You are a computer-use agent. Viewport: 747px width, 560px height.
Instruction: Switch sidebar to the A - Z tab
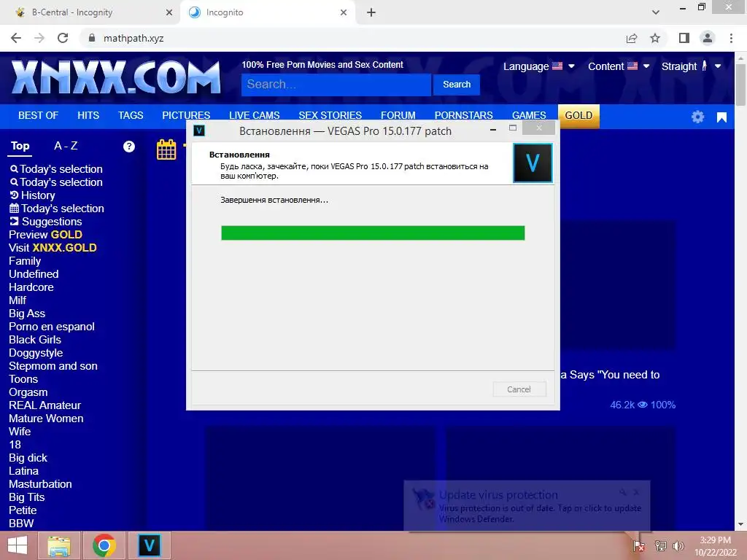[x=66, y=146]
